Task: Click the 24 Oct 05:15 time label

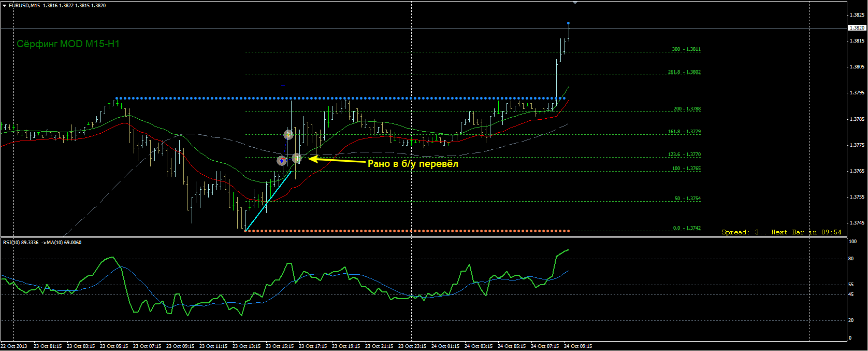Action: [512, 346]
